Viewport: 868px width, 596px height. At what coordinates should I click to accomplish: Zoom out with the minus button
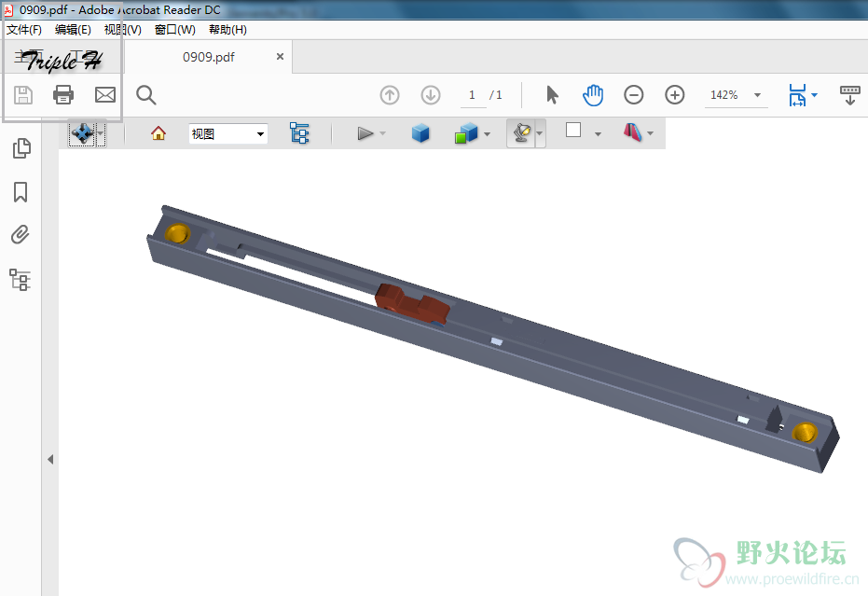coord(634,95)
